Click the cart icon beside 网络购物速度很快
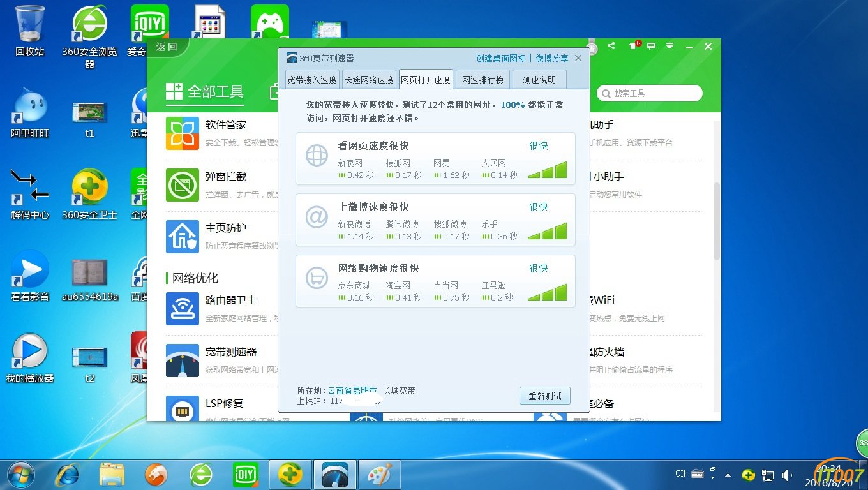Viewport: 868px width, 490px height. coord(317,278)
